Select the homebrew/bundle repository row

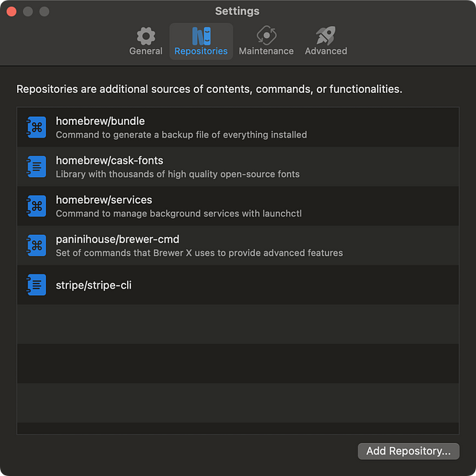point(238,127)
